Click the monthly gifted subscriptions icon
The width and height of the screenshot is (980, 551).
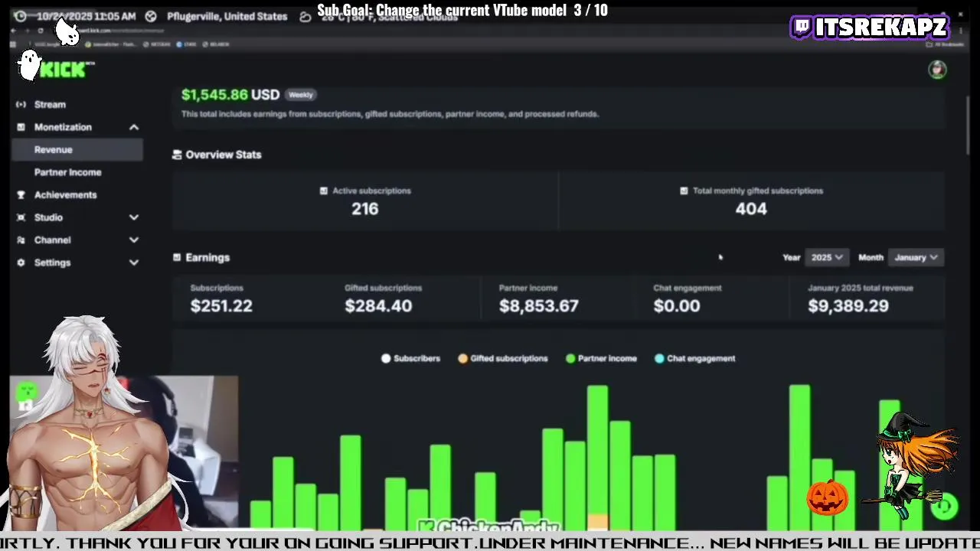(684, 191)
